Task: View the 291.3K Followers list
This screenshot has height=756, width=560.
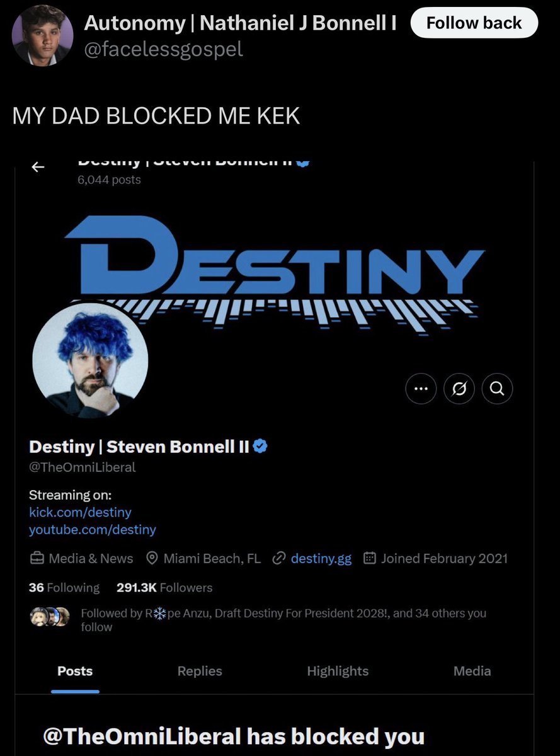Action: click(x=164, y=588)
